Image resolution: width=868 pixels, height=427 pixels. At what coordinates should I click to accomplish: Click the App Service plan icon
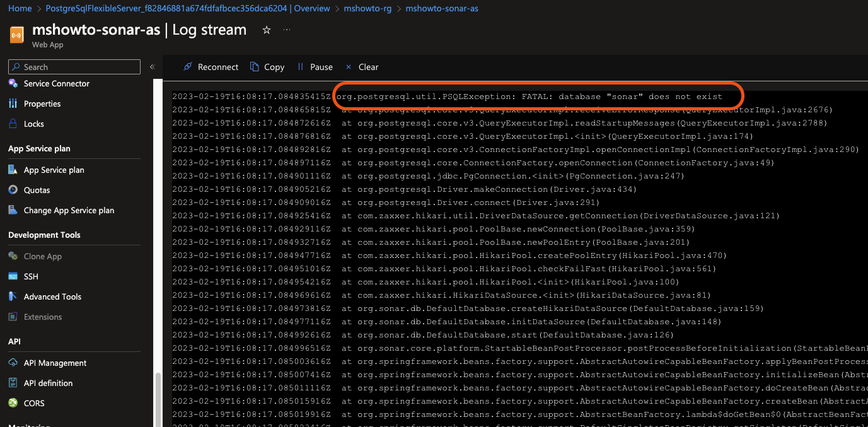13,170
